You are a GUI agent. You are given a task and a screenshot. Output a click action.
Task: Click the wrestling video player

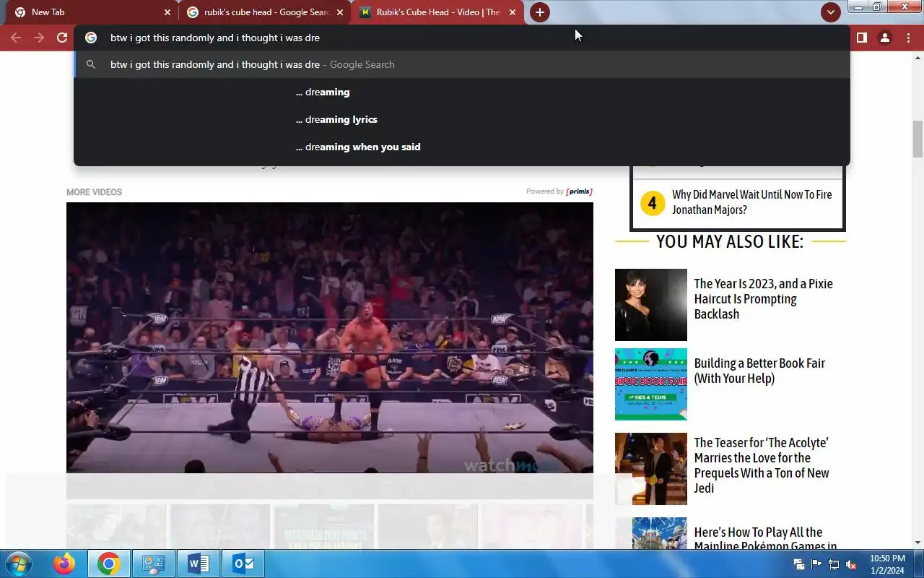(x=330, y=337)
